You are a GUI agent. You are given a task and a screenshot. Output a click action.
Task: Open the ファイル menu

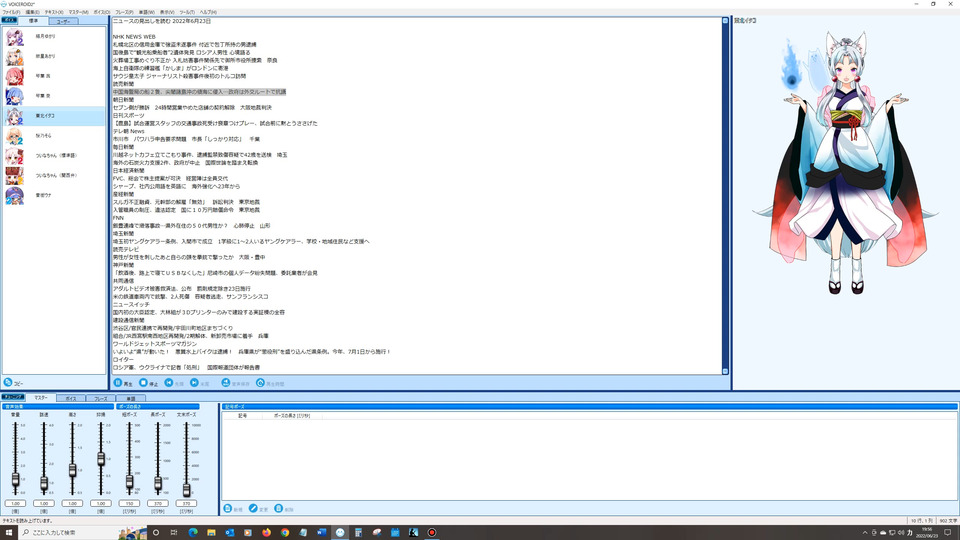pyautogui.click(x=11, y=12)
